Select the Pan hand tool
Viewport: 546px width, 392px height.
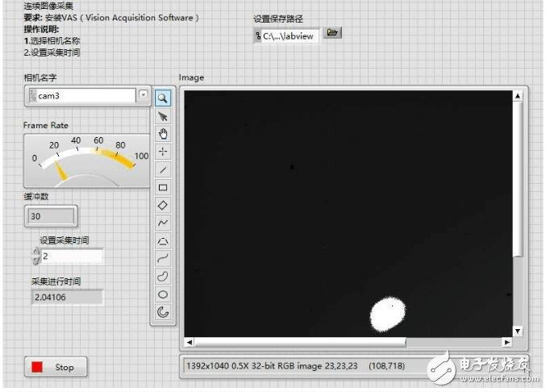click(163, 134)
